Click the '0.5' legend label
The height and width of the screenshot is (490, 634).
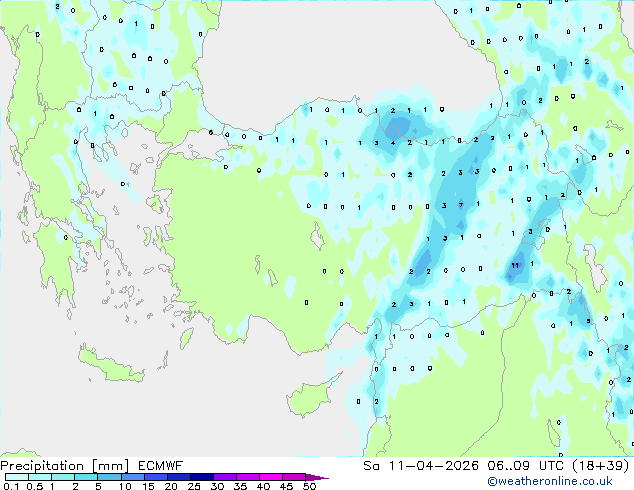(x=34, y=486)
